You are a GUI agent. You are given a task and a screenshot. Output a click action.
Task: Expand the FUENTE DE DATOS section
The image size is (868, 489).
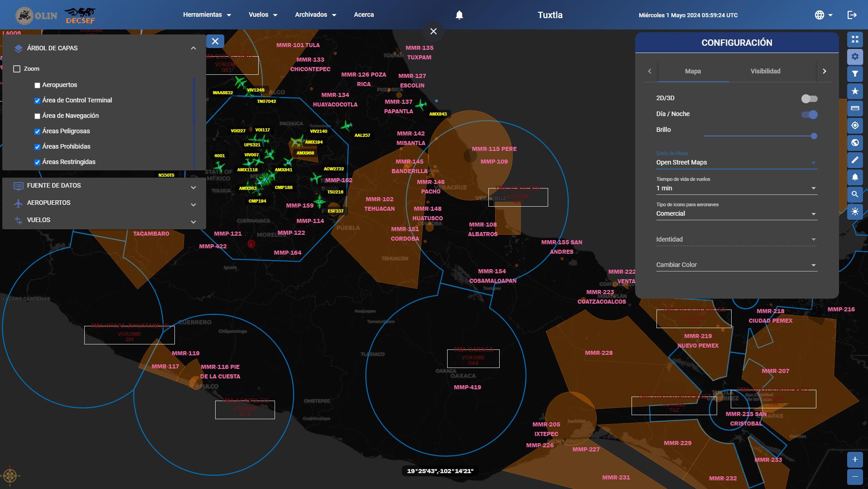(x=104, y=186)
